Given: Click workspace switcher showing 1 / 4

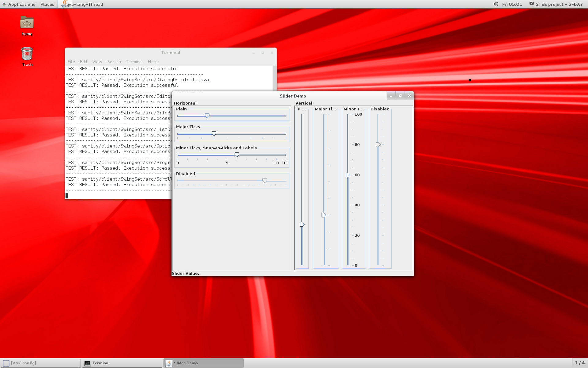Looking at the screenshot, I should pos(579,363).
